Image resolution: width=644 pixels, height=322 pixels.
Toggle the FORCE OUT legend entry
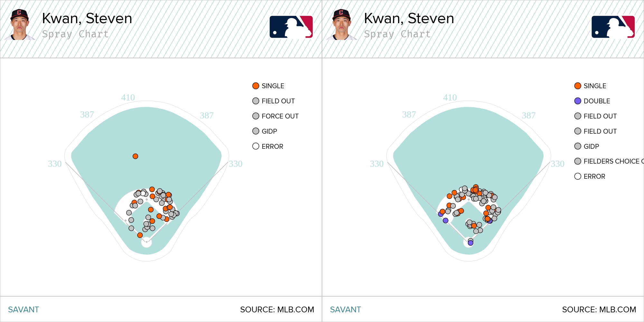point(276,116)
